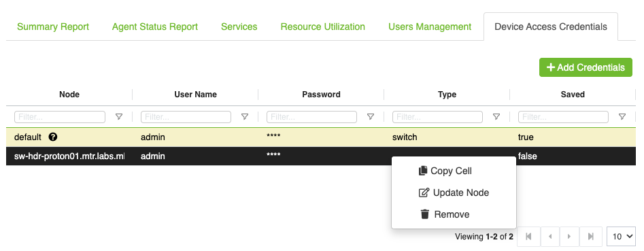Open the Services tab
The image size is (644, 251).
[x=239, y=27]
